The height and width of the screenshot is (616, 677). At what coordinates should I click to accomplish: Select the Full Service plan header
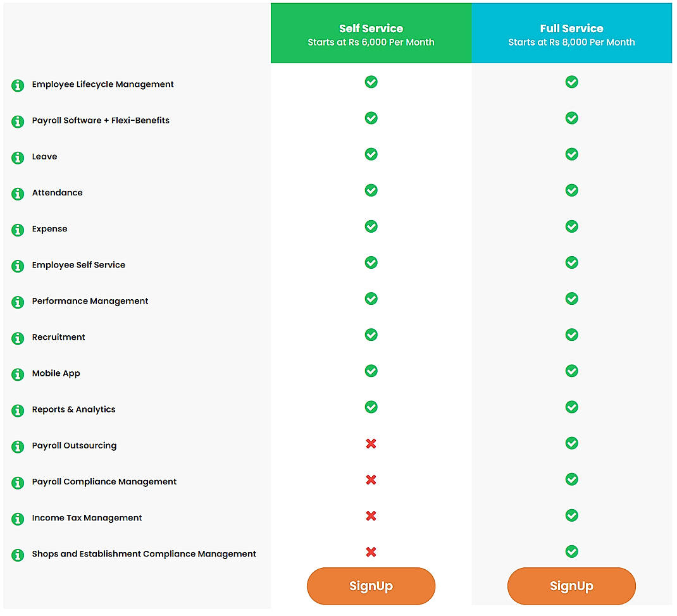tap(571, 32)
